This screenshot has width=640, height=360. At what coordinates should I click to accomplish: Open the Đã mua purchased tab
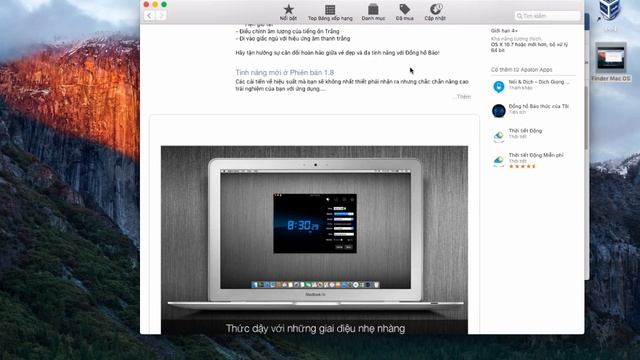tap(404, 12)
